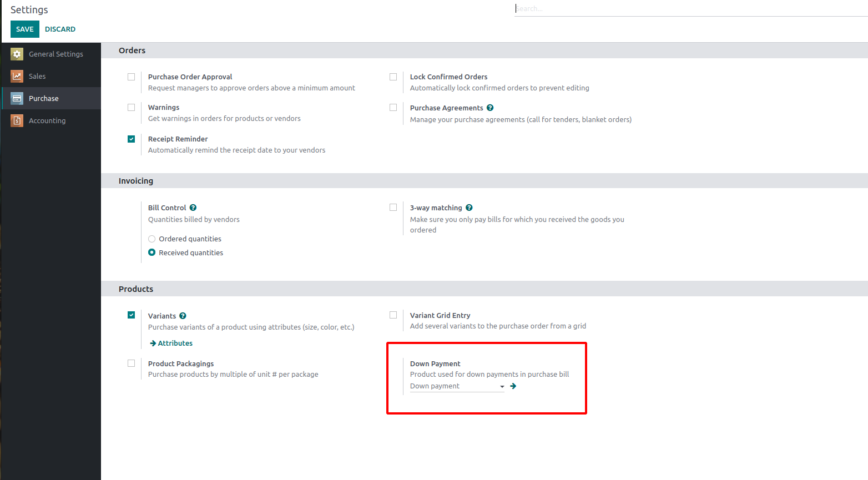Click the Receipt Reminder label
The width and height of the screenshot is (868, 480).
178,139
